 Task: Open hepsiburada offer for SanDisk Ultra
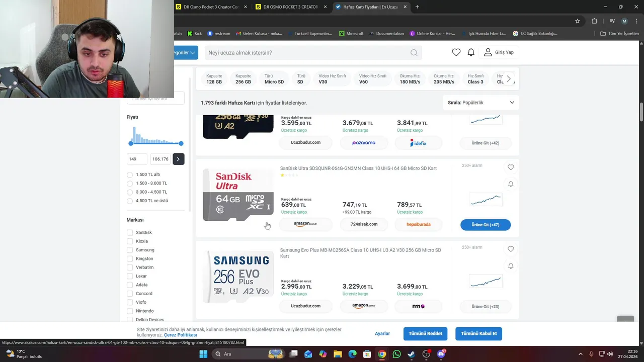419,224
